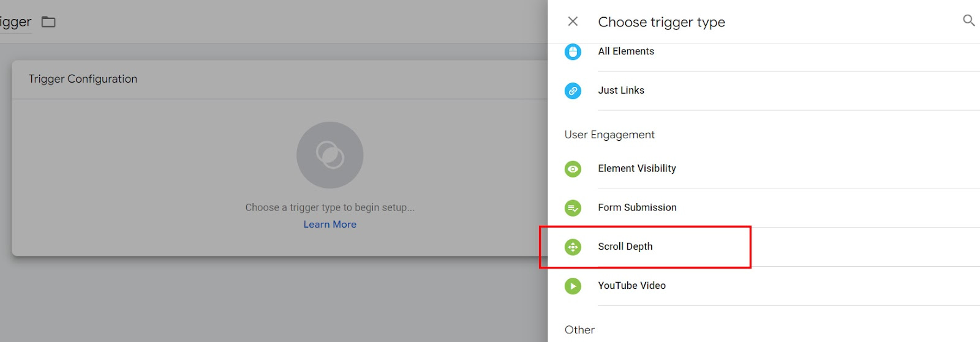Click the Scroll Depth arrows icon

pos(573,247)
